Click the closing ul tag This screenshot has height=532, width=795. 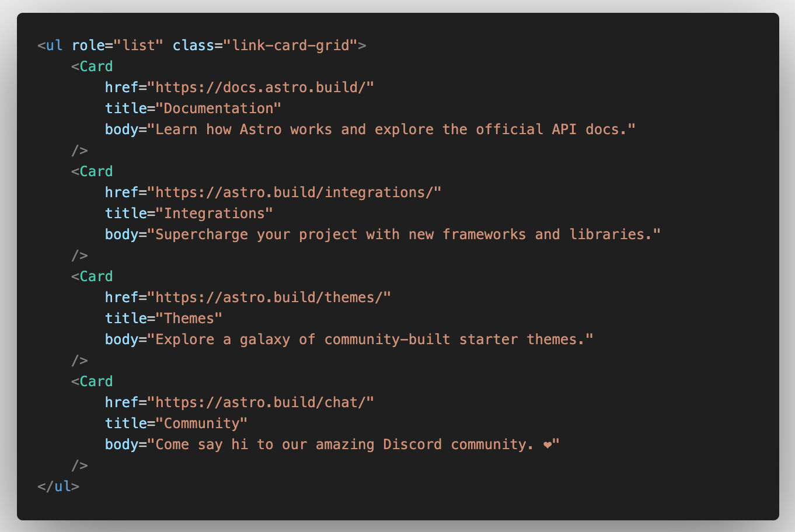pos(58,487)
